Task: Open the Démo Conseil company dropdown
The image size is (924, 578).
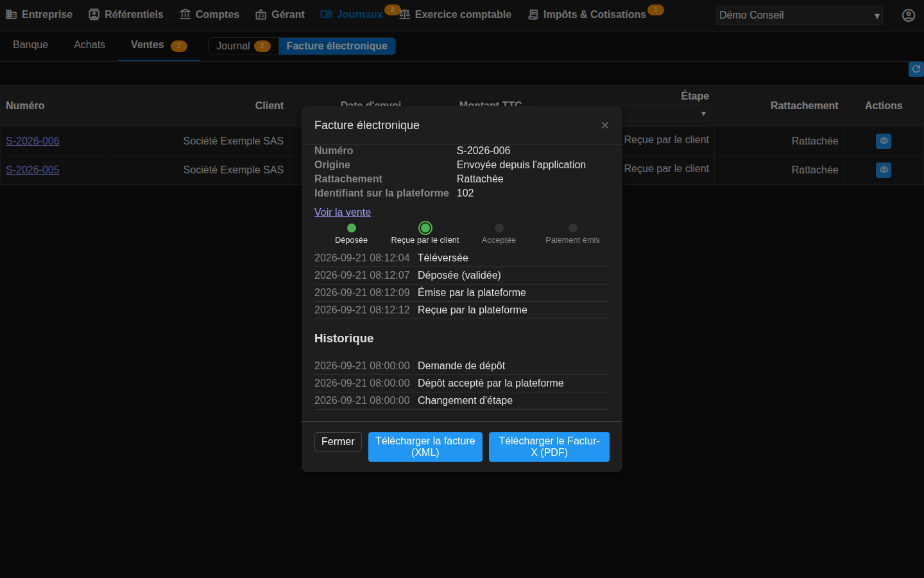Action: point(800,15)
